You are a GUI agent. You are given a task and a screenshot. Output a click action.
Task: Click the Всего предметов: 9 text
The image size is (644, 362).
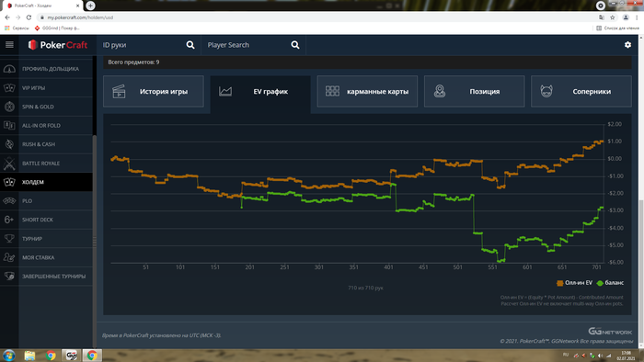point(133,62)
